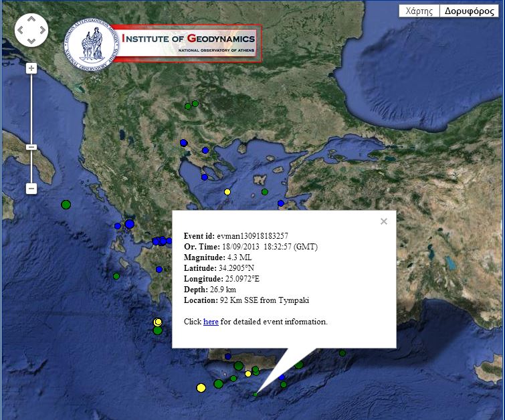The height and width of the screenshot is (420, 505).
Task: Select the yellow marker in the northern Aegean
Action: (227, 192)
